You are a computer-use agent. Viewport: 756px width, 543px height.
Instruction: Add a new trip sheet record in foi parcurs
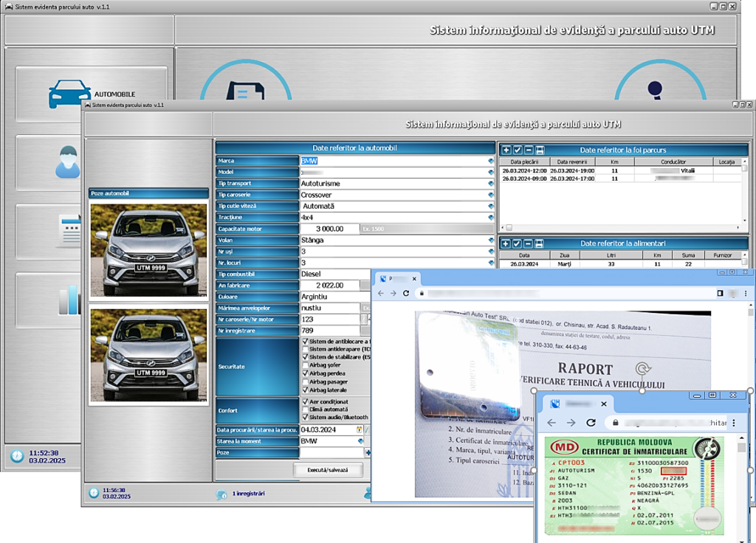pos(506,150)
